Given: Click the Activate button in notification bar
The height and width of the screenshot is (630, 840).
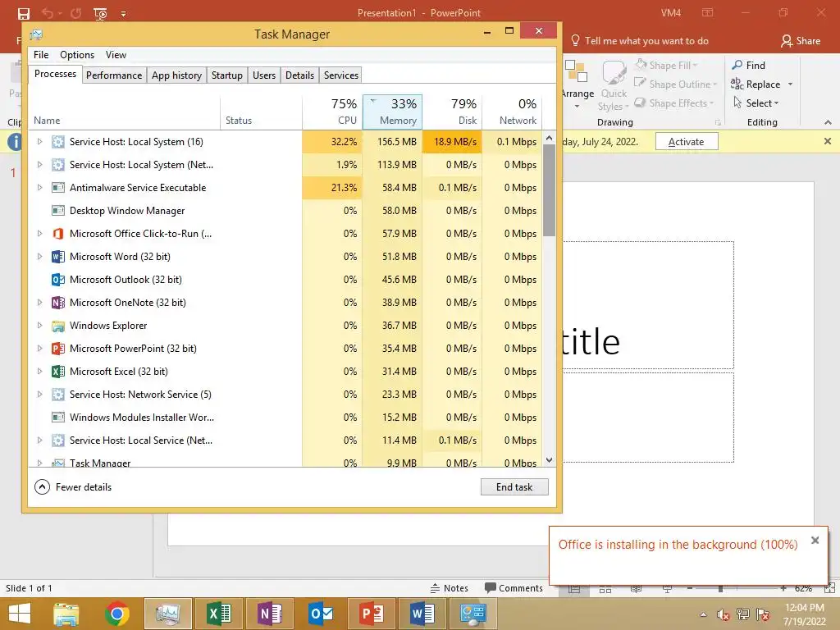Looking at the screenshot, I should point(687,142).
